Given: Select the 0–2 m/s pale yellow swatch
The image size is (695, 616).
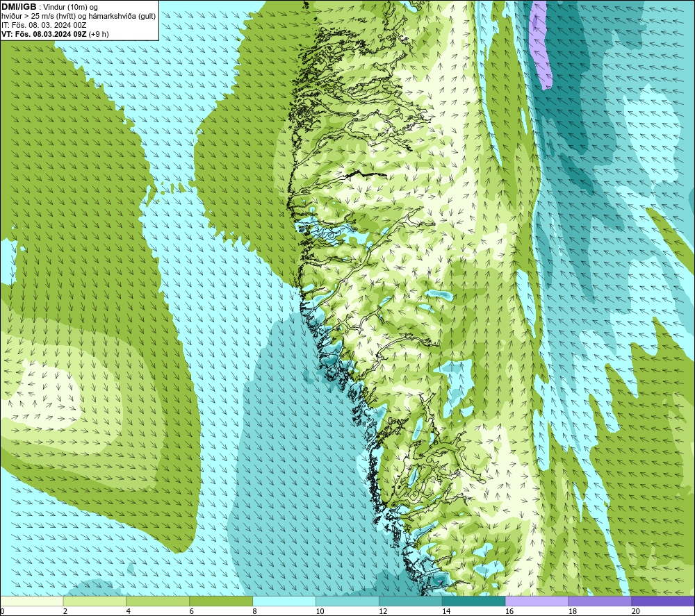Looking at the screenshot, I should click(32, 601).
